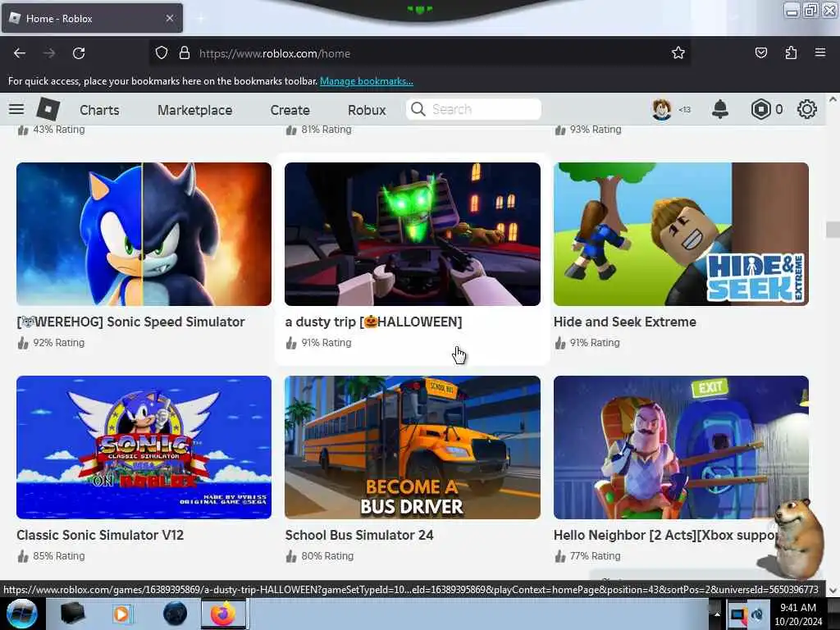
Task: Go back using the browser back arrow
Action: (20, 53)
